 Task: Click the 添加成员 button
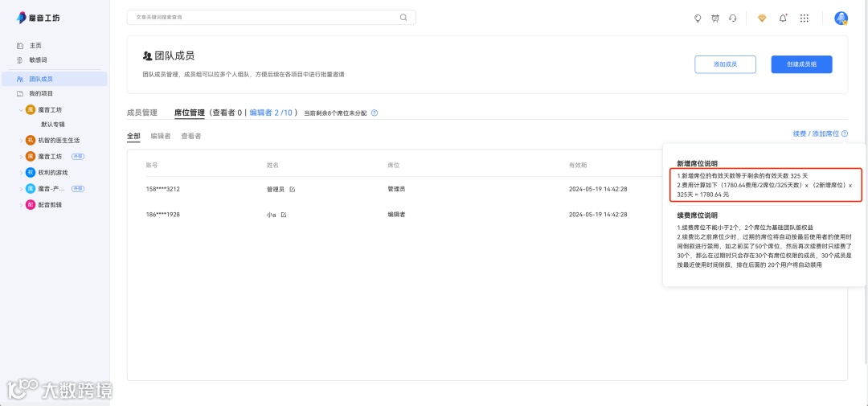(x=725, y=64)
